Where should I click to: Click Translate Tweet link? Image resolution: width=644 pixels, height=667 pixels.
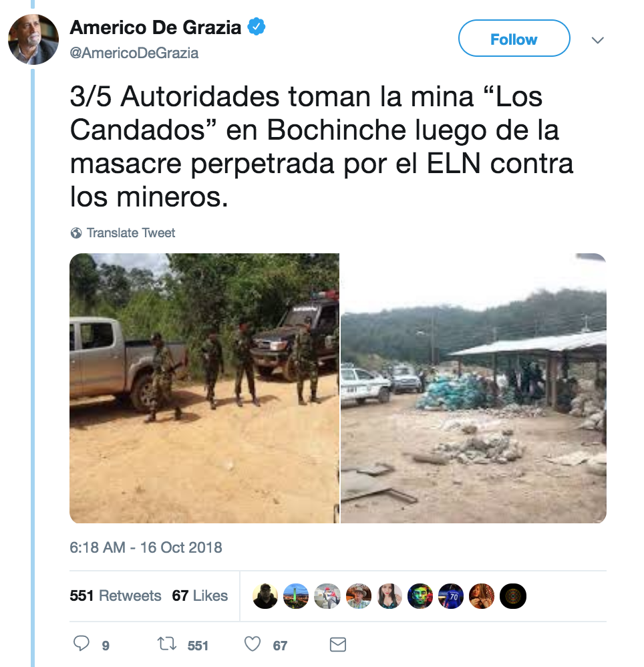[131, 233]
